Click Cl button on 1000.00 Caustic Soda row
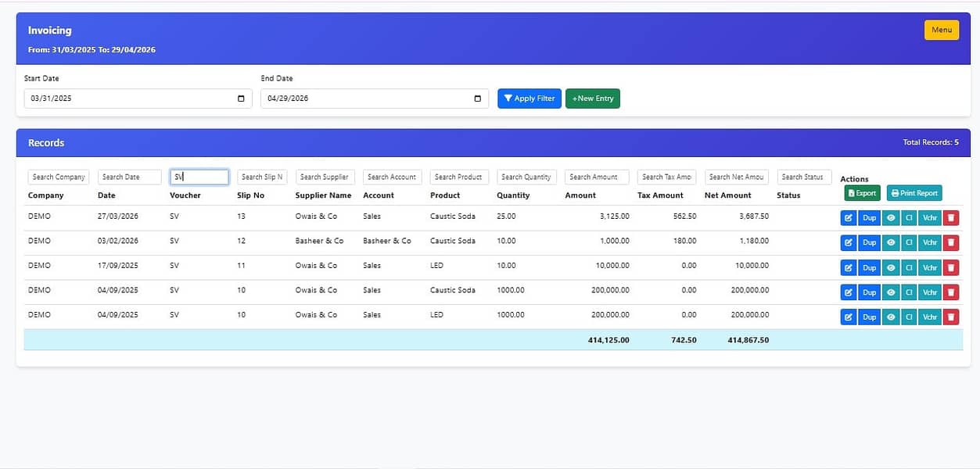This screenshot has height=469, width=980. coord(909,292)
